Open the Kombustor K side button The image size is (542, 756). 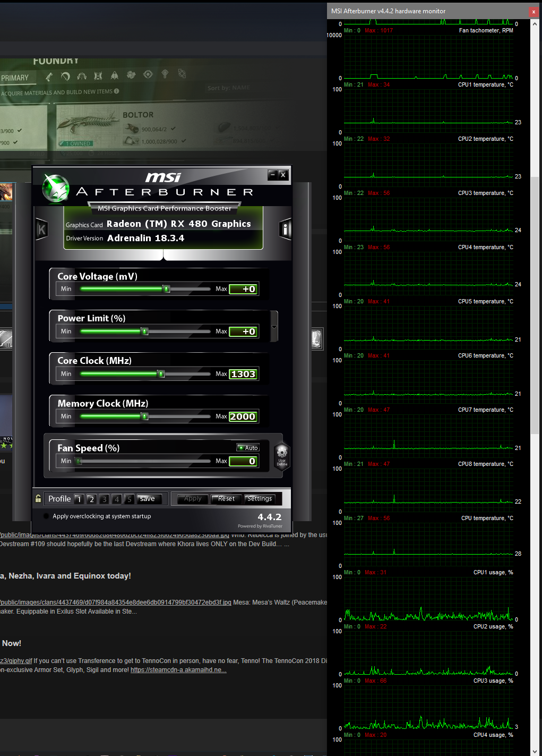(41, 229)
